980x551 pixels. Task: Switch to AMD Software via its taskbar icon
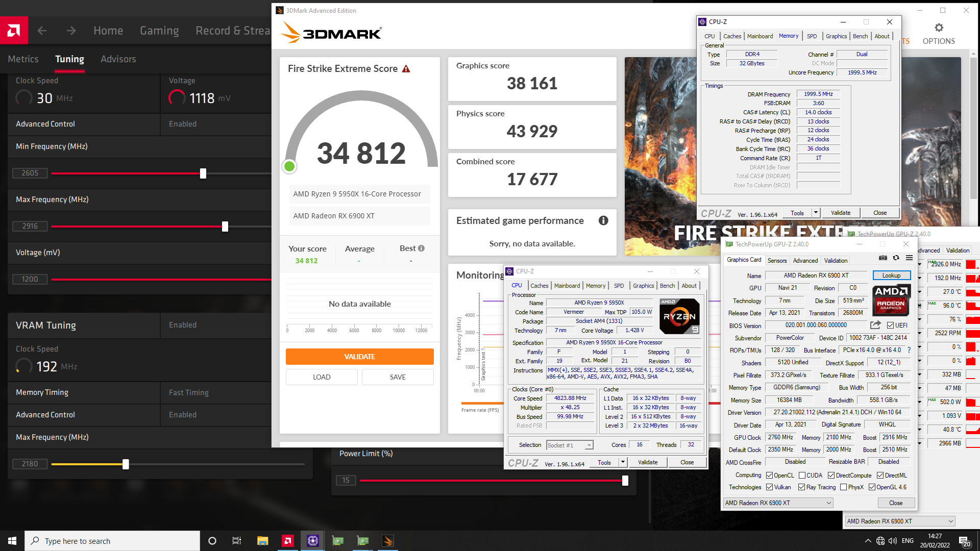(x=288, y=541)
